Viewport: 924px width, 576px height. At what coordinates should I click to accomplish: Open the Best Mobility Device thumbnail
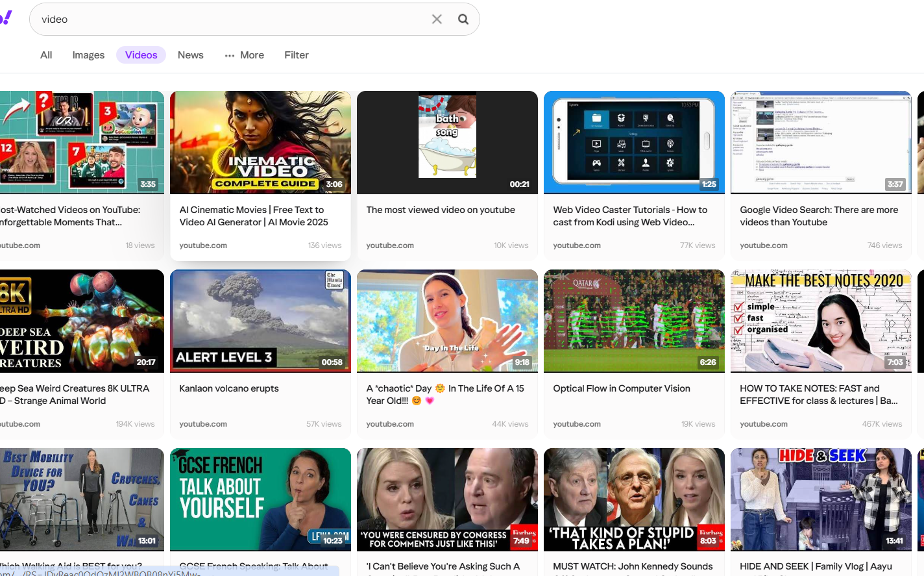point(82,499)
